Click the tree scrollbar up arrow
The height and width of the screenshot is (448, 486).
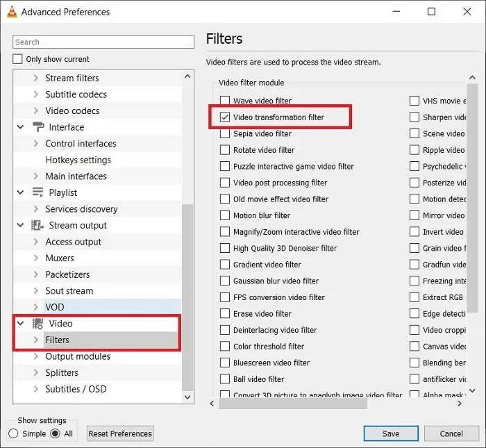tap(187, 76)
